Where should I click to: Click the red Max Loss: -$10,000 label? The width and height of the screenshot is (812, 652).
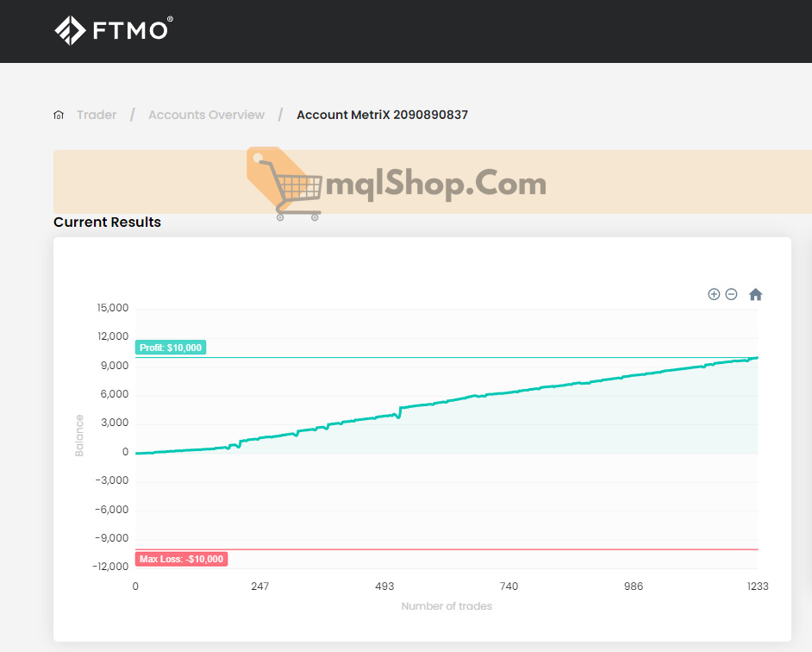[181, 559]
